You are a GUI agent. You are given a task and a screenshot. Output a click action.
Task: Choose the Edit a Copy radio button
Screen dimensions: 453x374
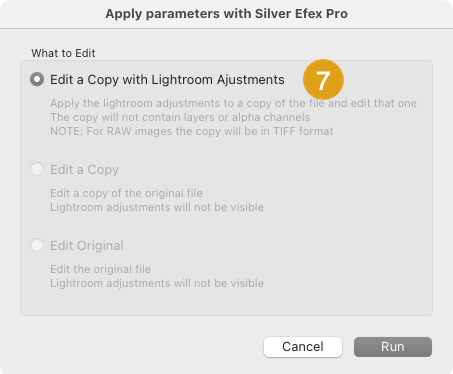pyautogui.click(x=37, y=169)
